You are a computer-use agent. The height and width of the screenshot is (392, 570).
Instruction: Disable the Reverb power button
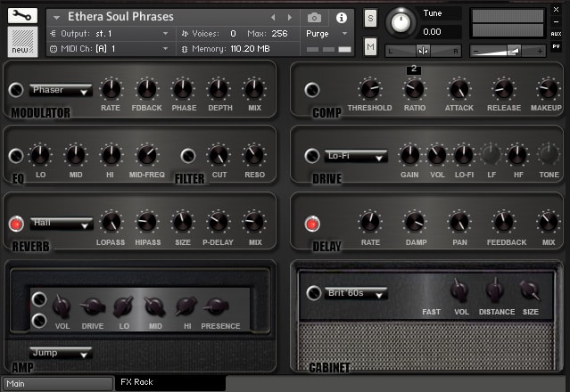pyautogui.click(x=16, y=224)
